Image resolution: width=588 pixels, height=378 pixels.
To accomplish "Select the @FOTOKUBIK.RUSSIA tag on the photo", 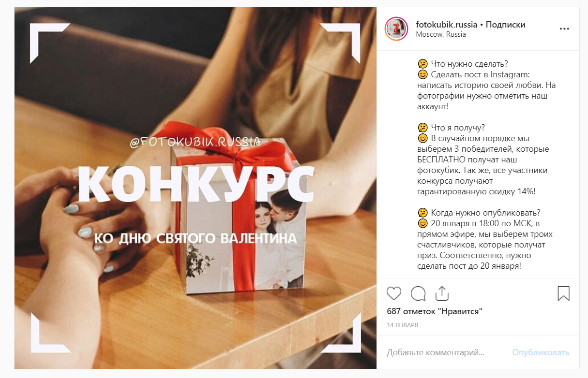I will [x=196, y=143].
